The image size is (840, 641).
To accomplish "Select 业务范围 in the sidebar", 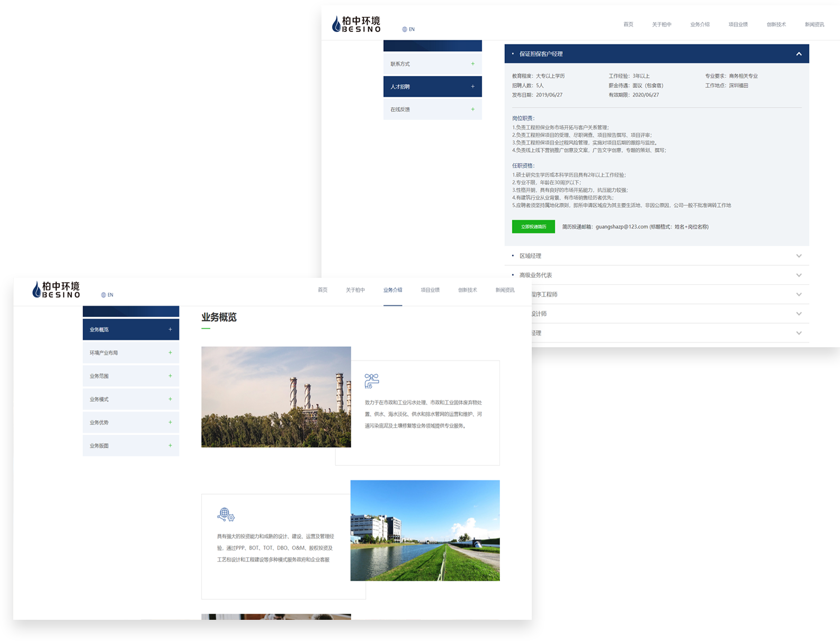I will 131,376.
